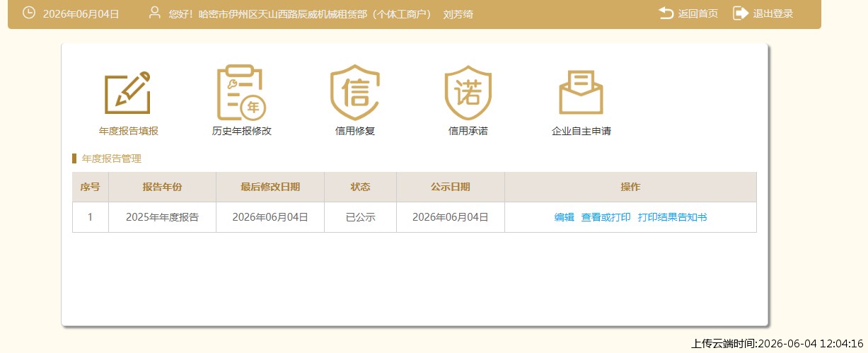Click the user profile icon in header
This screenshot has width=868, height=353.
155,13
